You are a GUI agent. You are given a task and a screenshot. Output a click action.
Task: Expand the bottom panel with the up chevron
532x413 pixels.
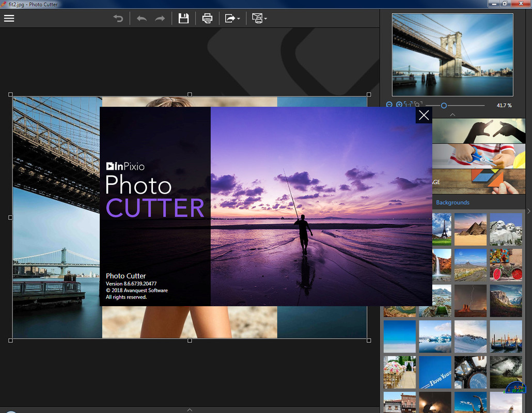click(x=190, y=409)
